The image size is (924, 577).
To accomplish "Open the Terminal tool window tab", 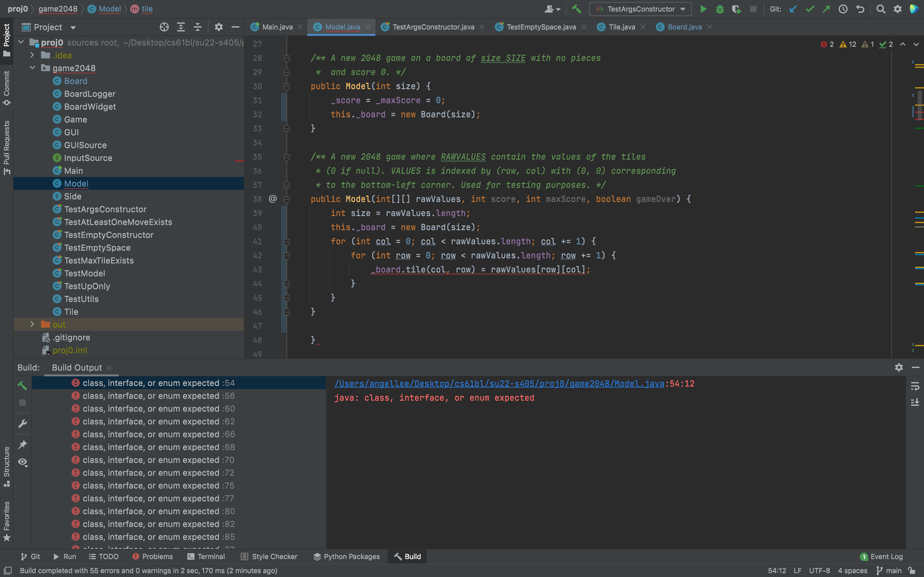I will (x=206, y=556).
